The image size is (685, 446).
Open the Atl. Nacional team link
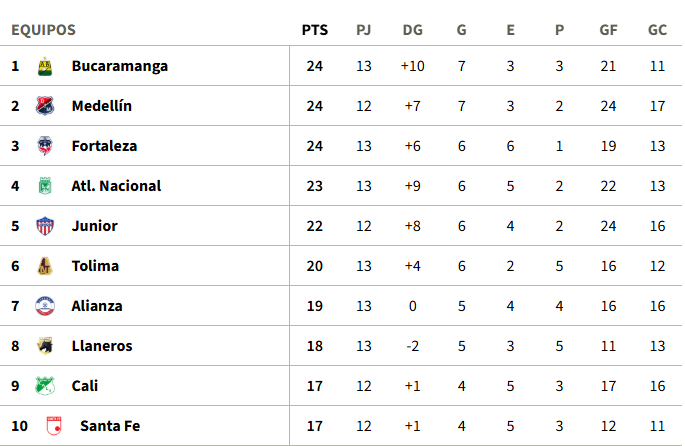(116, 186)
